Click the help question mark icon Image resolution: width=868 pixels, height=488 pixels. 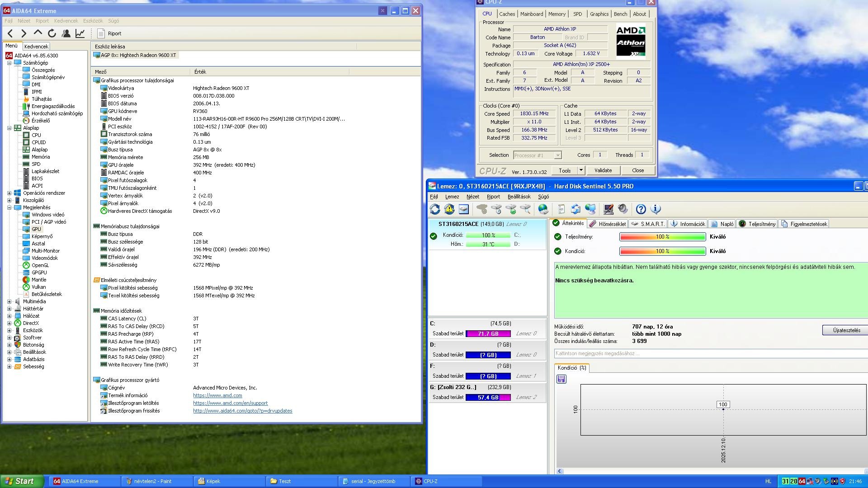[x=641, y=209]
